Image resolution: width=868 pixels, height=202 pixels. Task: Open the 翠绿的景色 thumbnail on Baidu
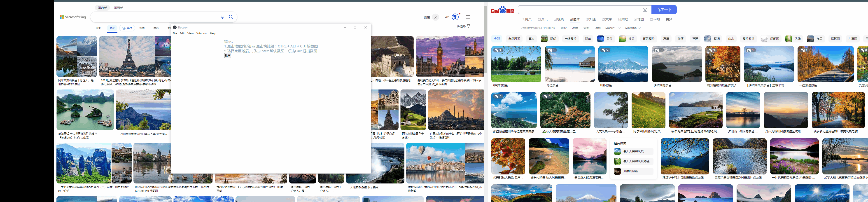516,64
